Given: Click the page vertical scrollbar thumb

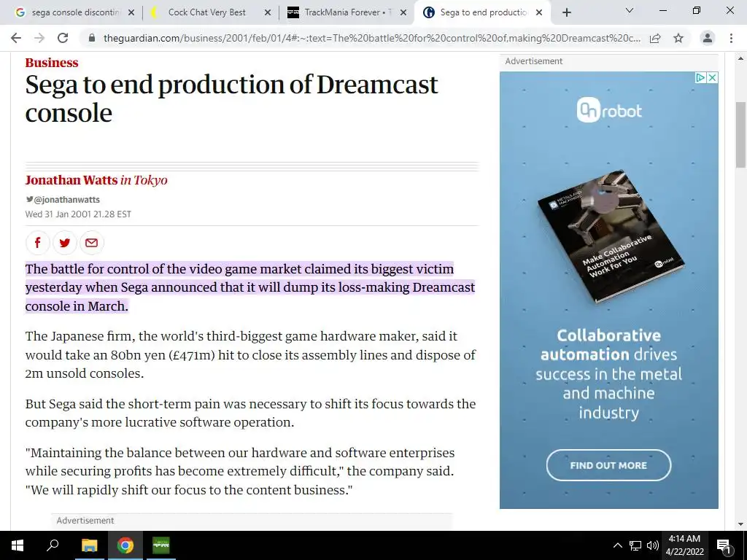Looking at the screenshot, I should tap(740, 135).
